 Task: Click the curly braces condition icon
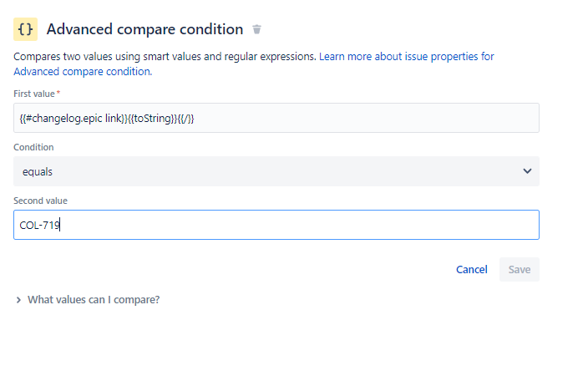(26, 29)
